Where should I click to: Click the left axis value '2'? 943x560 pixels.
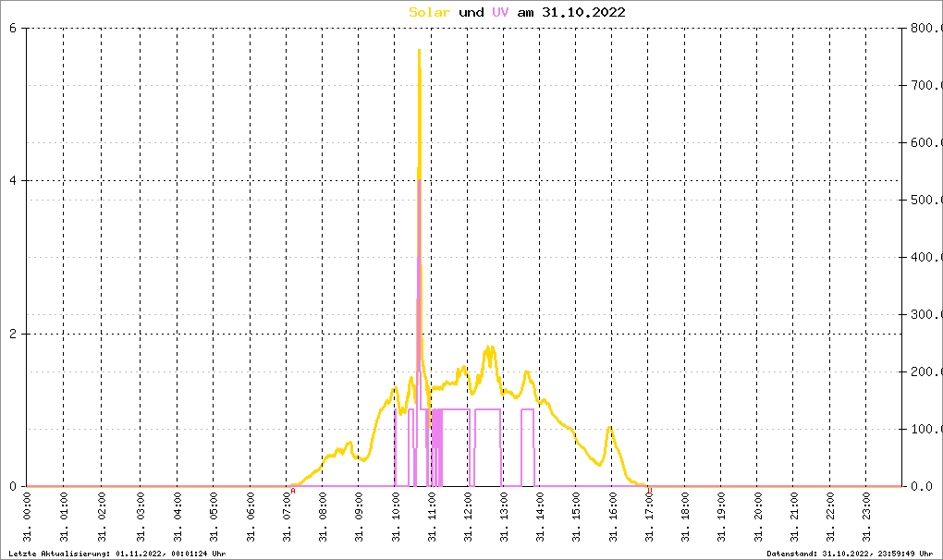(x=13, y=335)
